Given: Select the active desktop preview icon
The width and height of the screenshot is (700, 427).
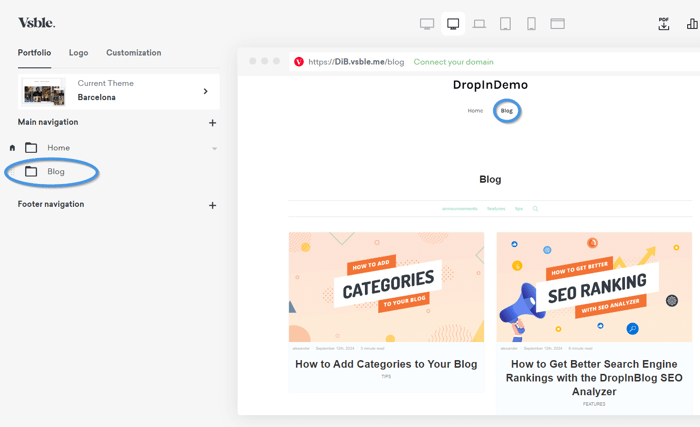Looking at the screenshot, I should (x=453, y=24).
